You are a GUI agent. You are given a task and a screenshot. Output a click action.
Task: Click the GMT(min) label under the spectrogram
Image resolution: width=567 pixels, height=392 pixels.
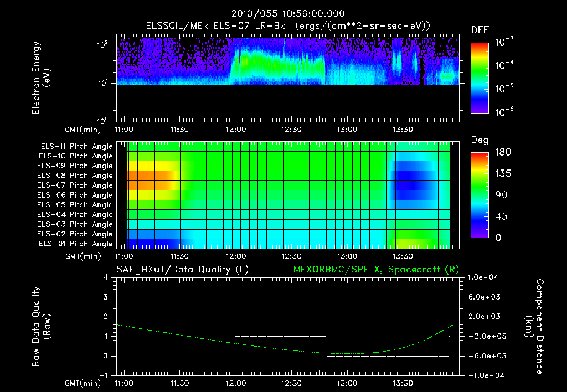(x=83, y=130)
